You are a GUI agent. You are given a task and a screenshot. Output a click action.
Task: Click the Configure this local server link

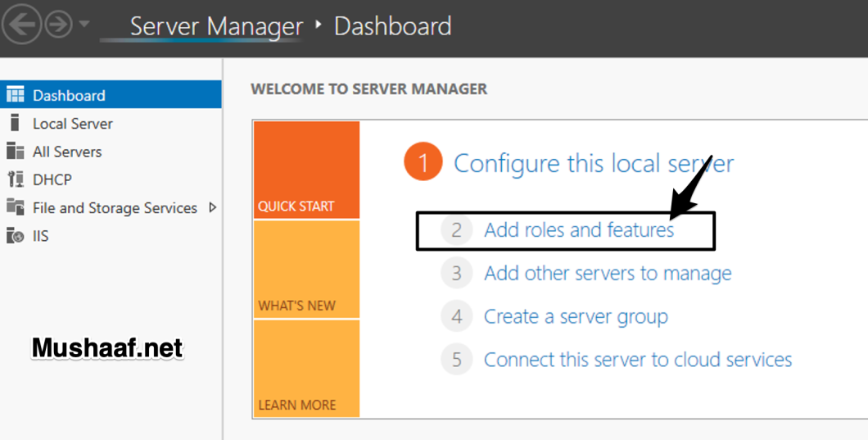[x=593, y=163]
